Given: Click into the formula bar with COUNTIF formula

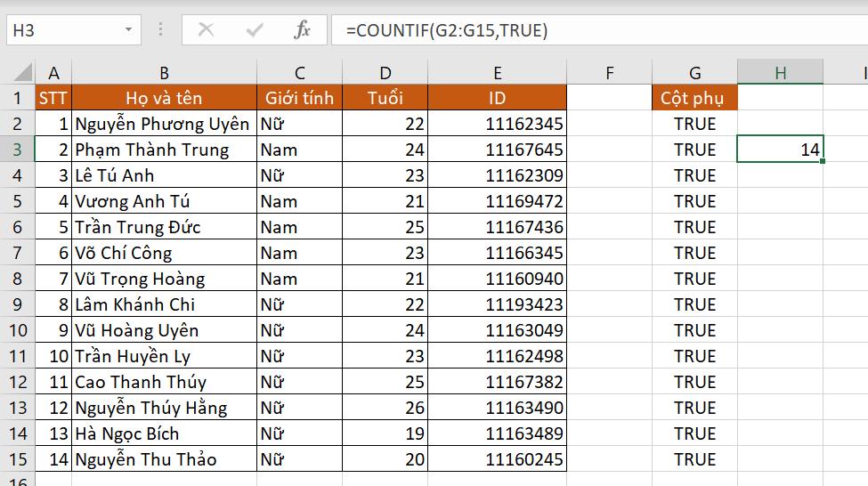Looking at the screenshot, I should pyautogui.click(x=599, y=30).
